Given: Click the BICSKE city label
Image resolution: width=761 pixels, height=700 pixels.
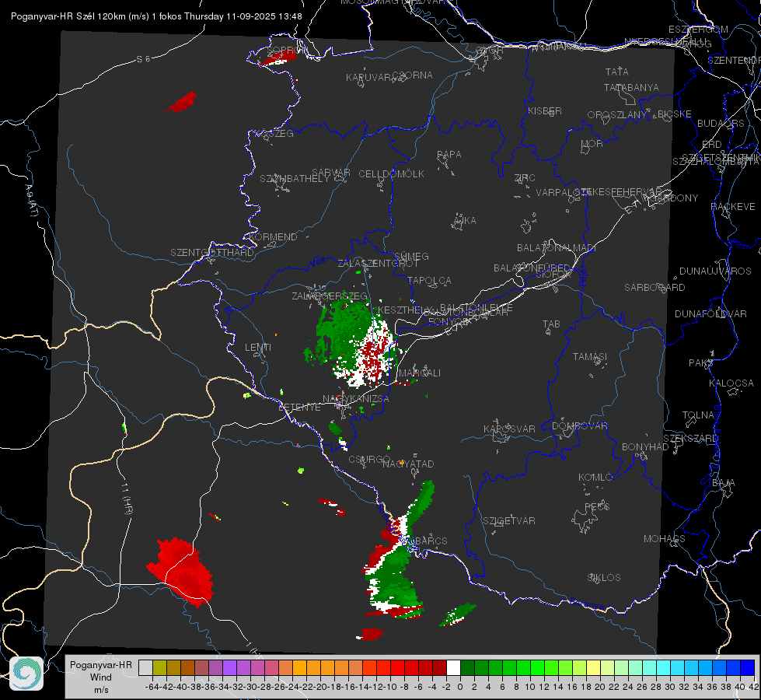Looking at the screenshot, I should 675,114.
